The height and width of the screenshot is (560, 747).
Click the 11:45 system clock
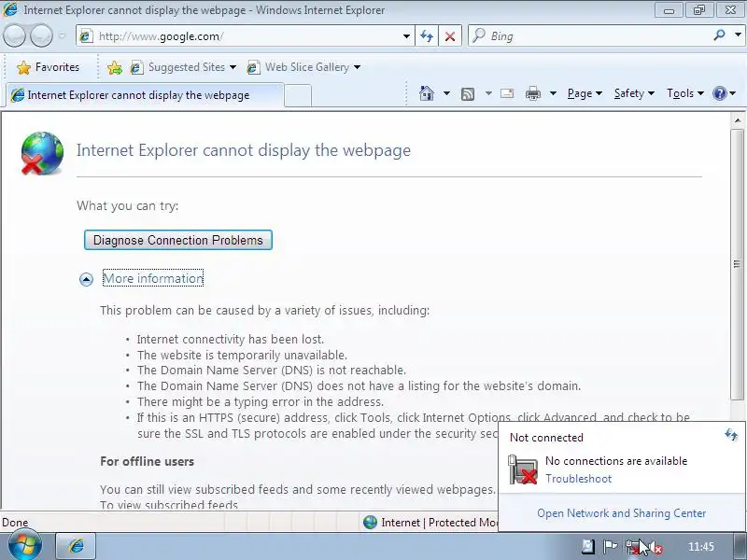click(701, 547)
